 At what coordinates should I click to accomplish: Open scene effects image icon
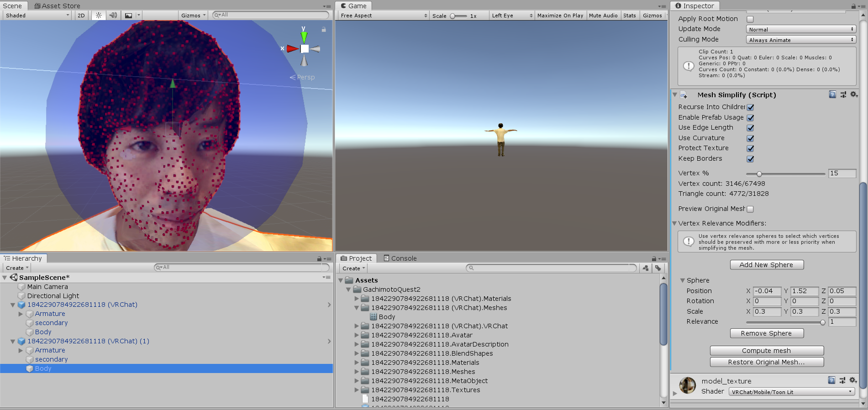129,15
